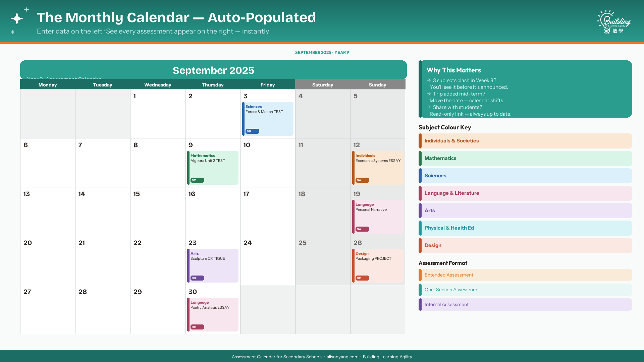Image resolution: width=644 pixels, height=362 pixels.
Task: Click the 9A badge on Personal Narrative
Action: click(x=362, y=229)
